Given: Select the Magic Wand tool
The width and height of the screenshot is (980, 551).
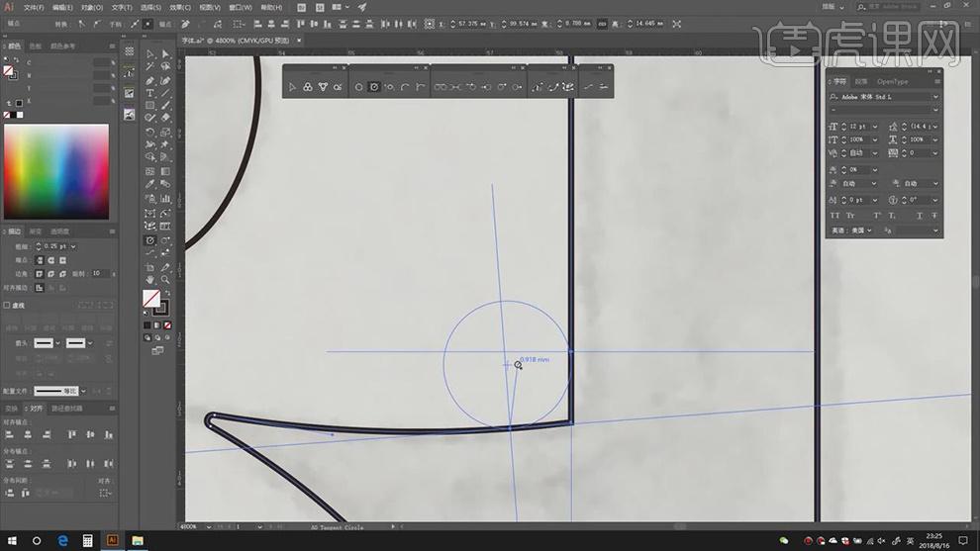Looking at the screenshot, I should (x=150, y=67).
